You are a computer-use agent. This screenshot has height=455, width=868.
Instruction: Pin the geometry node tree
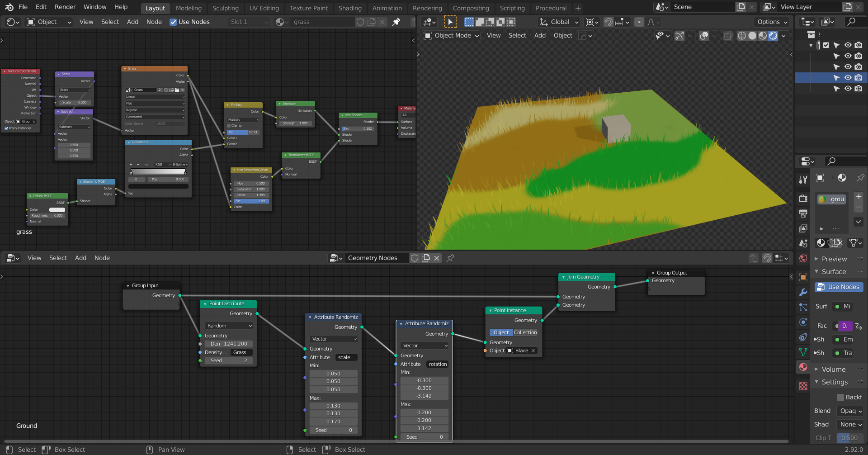point(450,258)
